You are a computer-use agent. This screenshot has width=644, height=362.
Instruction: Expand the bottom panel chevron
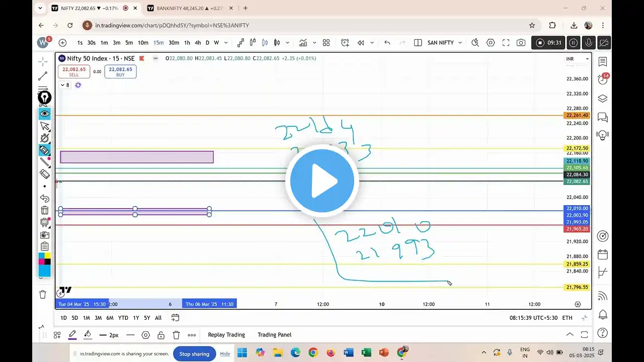(570, 335)
